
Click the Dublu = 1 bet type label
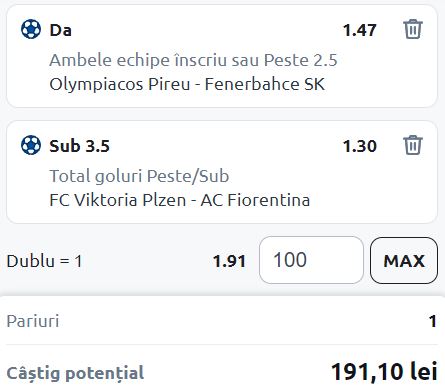[x=44, y=261]
